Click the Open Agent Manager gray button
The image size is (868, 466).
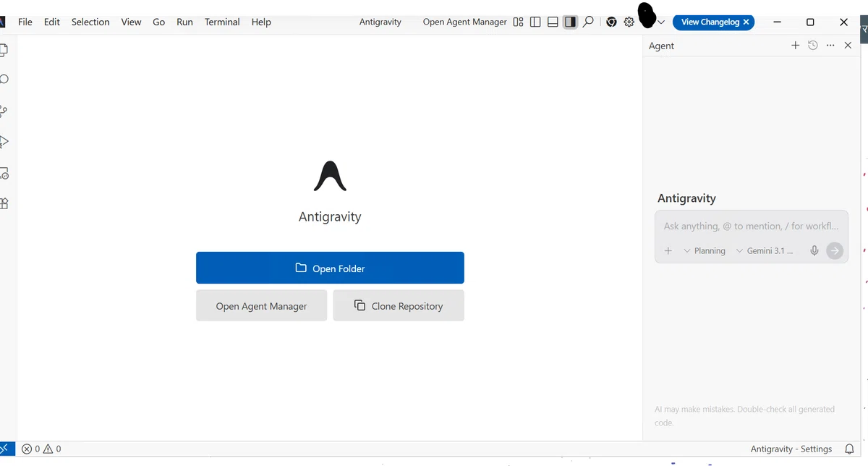coord(261,305)
